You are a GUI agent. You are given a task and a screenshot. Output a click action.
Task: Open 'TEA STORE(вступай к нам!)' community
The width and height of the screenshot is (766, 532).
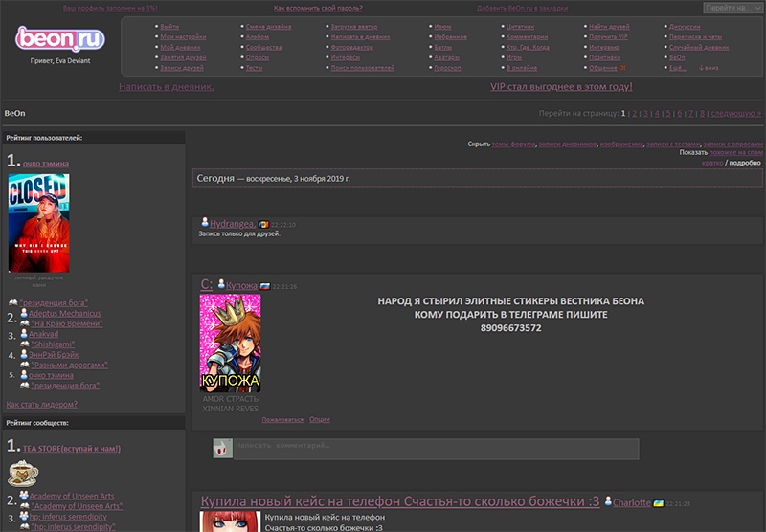(x=72, y=449)
